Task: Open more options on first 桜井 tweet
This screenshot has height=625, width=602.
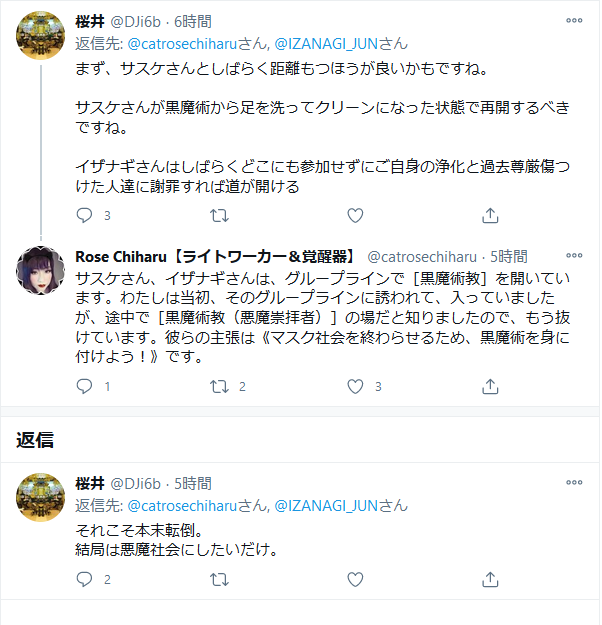Action: (x=574, y=21)
